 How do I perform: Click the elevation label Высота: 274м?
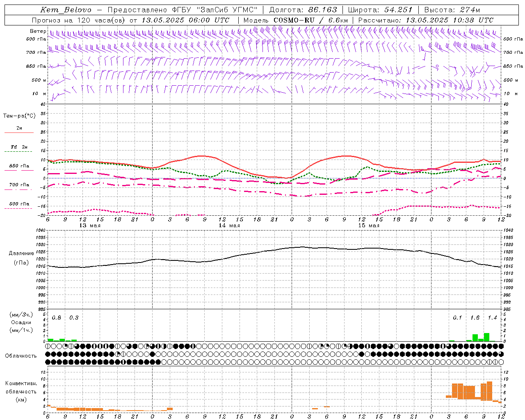(452, 10)
